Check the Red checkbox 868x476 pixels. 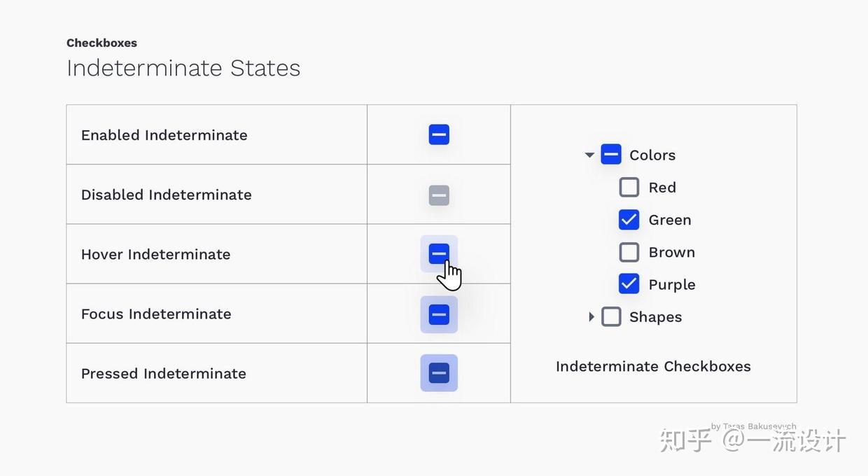coord(629,187)
